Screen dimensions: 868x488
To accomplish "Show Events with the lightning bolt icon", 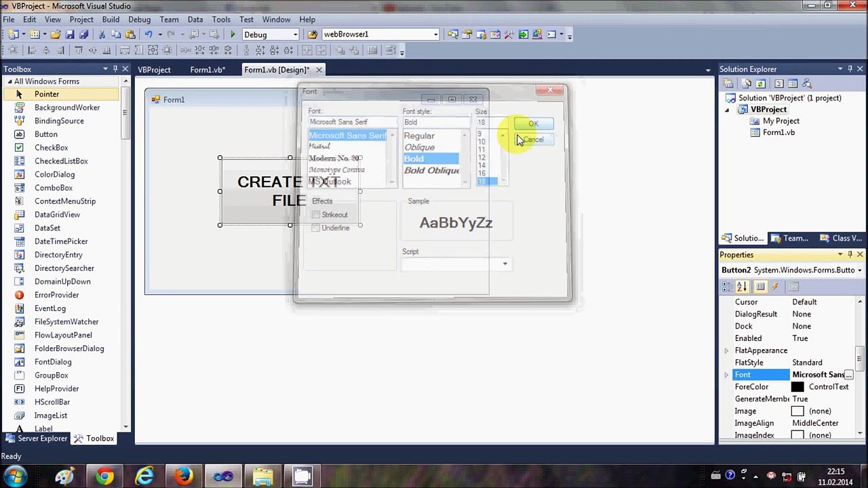I will click(774, 287).
